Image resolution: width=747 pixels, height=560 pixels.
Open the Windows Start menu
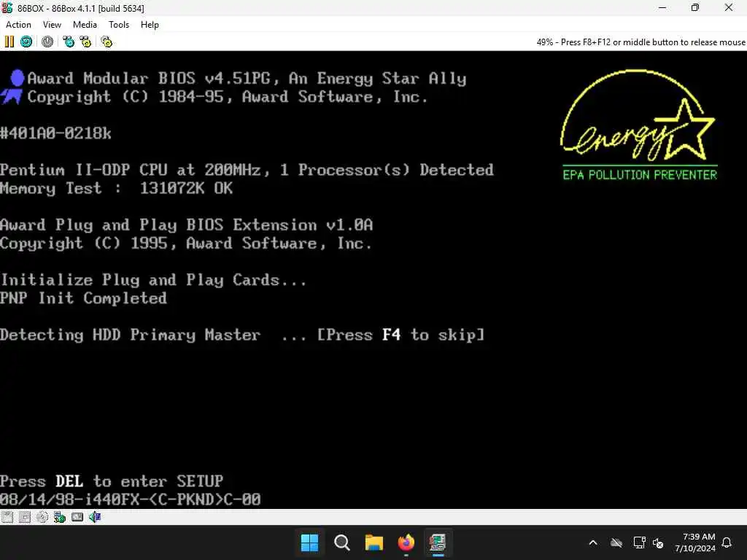(309, 542)
